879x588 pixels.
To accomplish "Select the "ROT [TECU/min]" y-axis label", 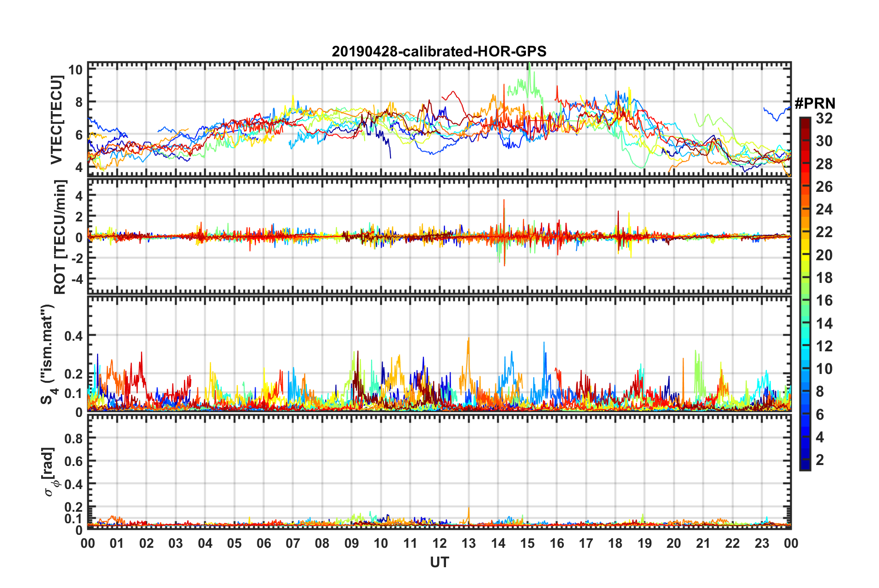I will tap(60, 237).
